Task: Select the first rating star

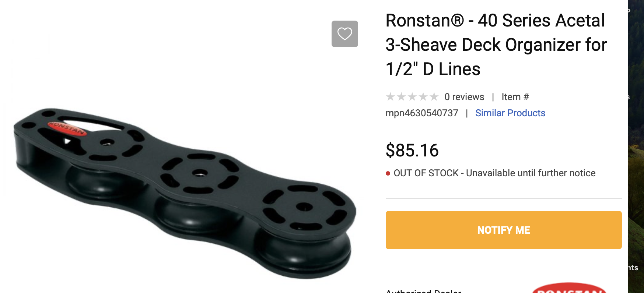Action: [x=390, y=97]
